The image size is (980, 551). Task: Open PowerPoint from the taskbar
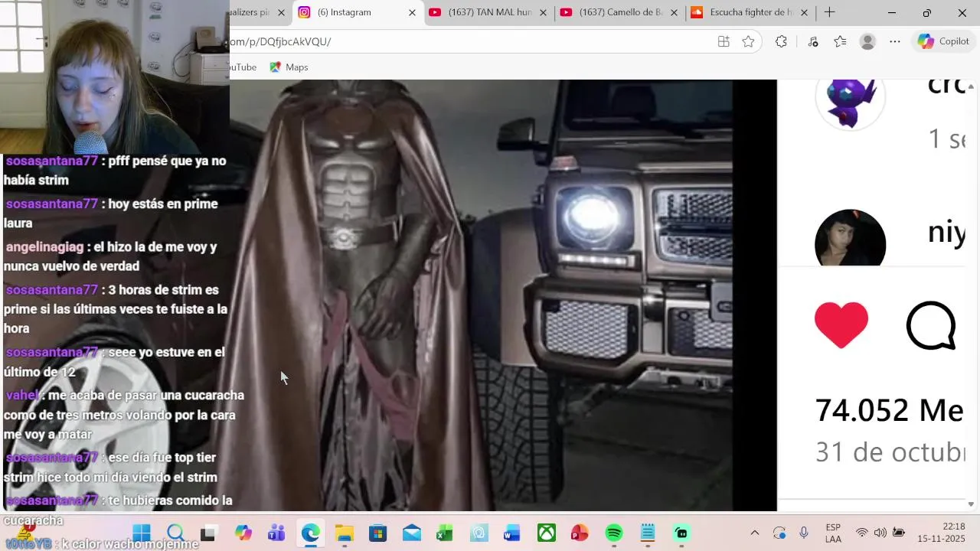pos(580,533)
